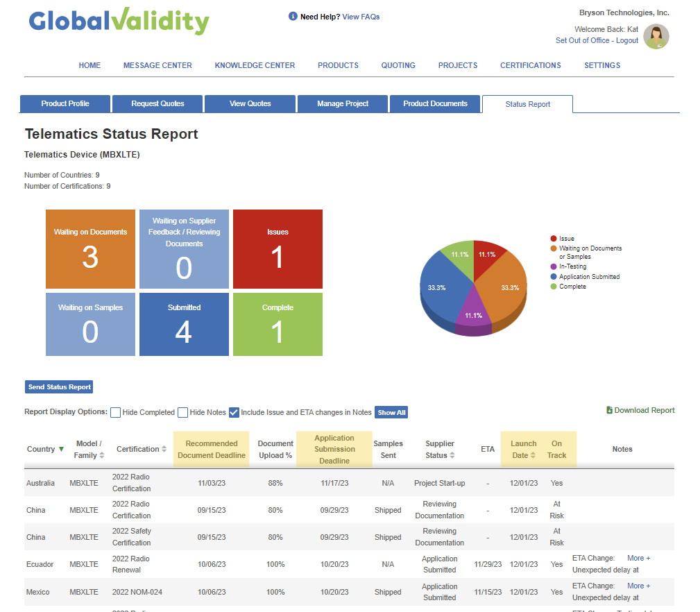
Task: Click 2022 Radio Renewal cell
Action: point(130,564)
